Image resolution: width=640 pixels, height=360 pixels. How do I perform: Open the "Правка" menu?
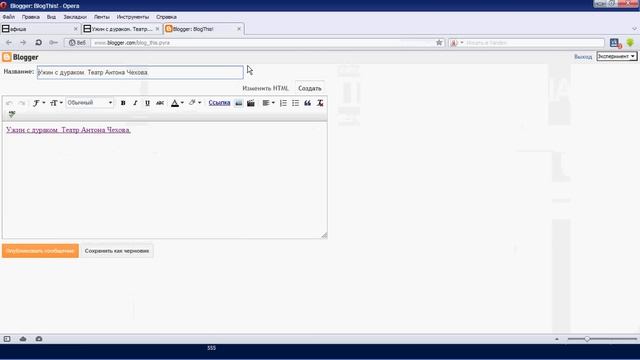[x=31, y=17]
